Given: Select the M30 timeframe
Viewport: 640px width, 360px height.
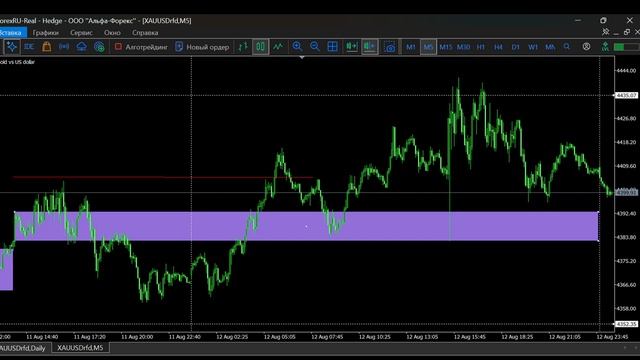Looking at the screenshot, I should point(463,47).
